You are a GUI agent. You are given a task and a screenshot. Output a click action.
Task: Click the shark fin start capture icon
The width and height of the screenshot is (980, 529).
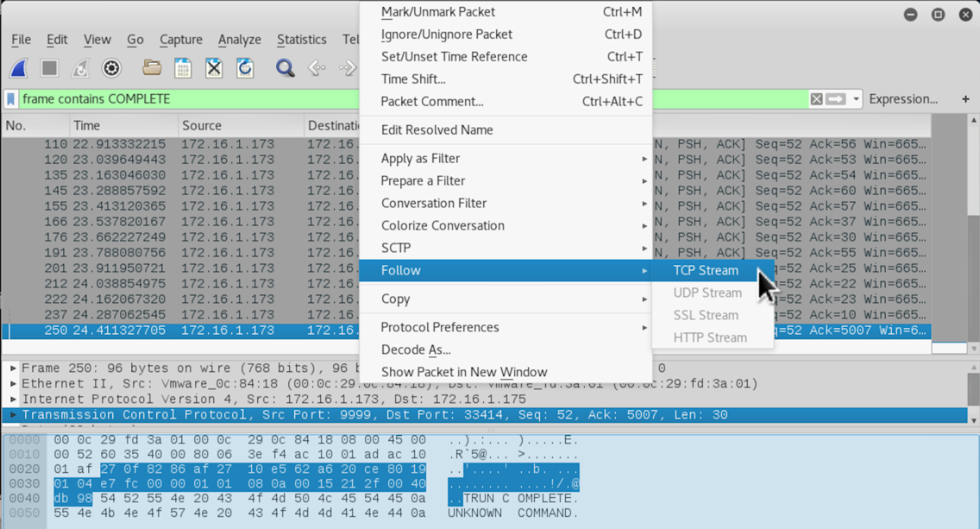point(19,68)
